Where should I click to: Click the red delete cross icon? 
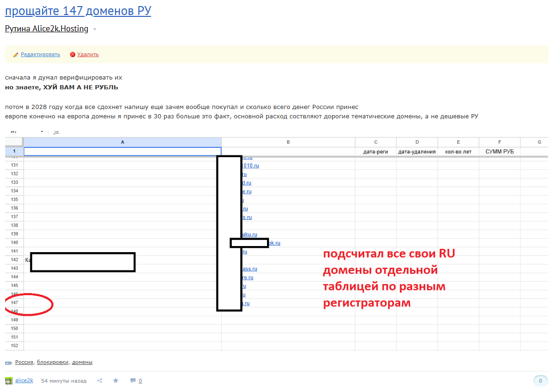(x=72, y=55)
